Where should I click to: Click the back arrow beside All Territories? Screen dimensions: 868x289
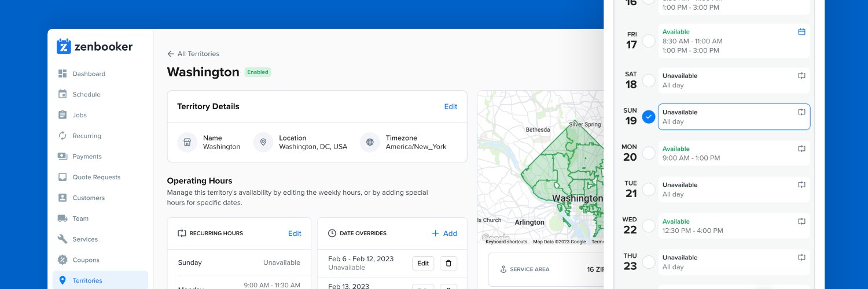click(x=171, y=54)
